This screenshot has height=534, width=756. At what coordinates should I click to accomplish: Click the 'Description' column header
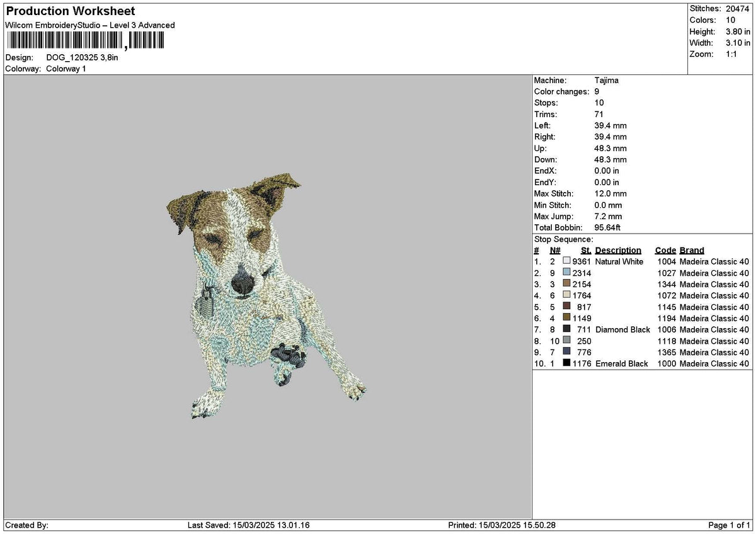click(618, 251)
